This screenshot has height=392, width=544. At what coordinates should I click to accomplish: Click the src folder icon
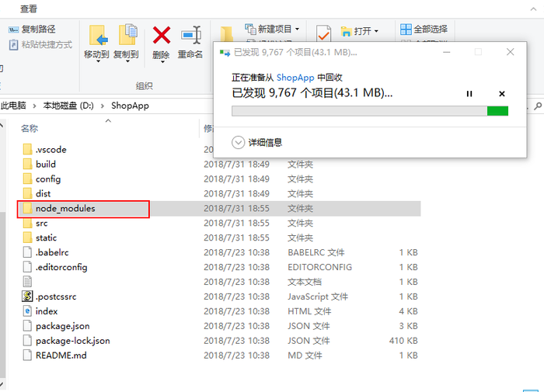(x=27, y=223)
